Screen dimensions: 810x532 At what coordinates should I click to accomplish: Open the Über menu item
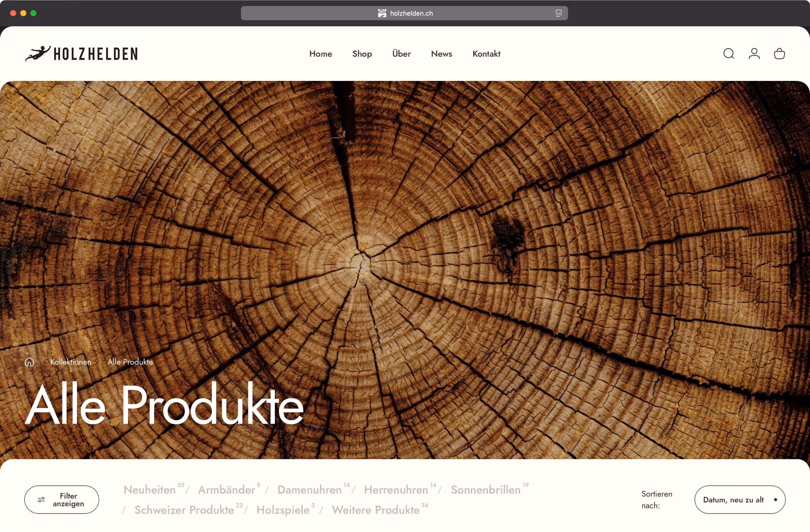pyautogui.click(x=401, y=54)
